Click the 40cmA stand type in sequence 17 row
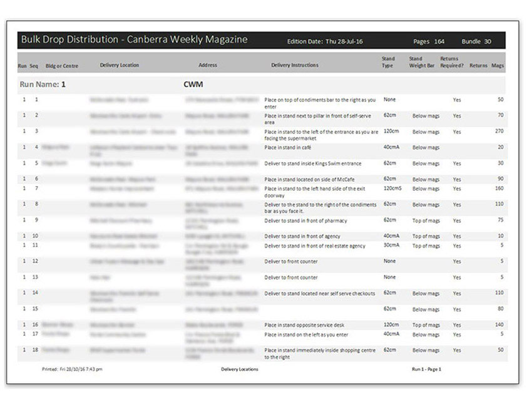This screenshot has height=409, width=532. coord(392,334)
